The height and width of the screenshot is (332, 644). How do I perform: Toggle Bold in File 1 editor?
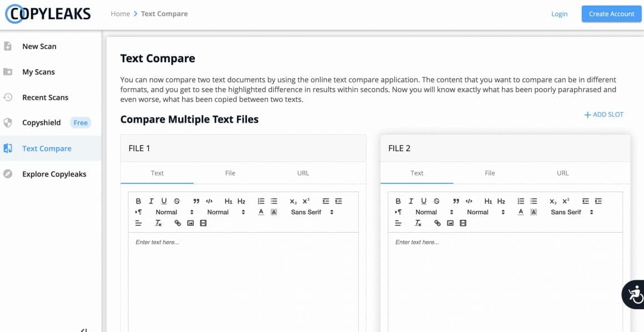coord(138,201)
